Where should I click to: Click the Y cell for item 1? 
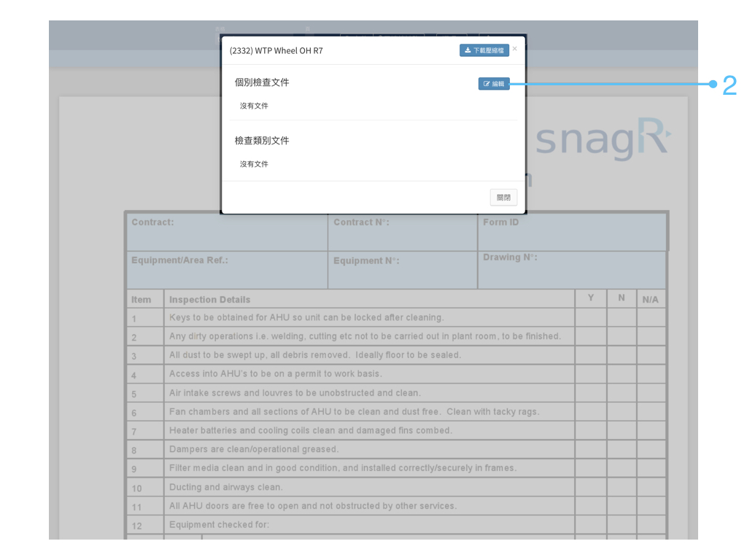pyautogui.click(x=591, y=318)
